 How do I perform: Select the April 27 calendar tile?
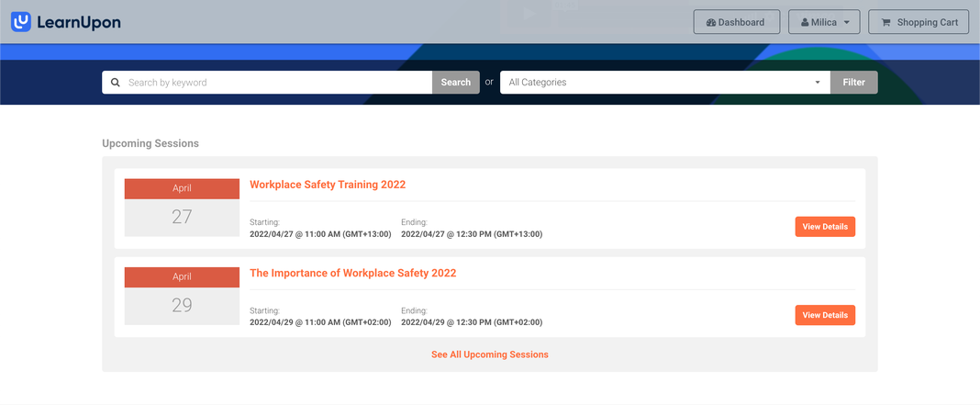tap(182, 208)
